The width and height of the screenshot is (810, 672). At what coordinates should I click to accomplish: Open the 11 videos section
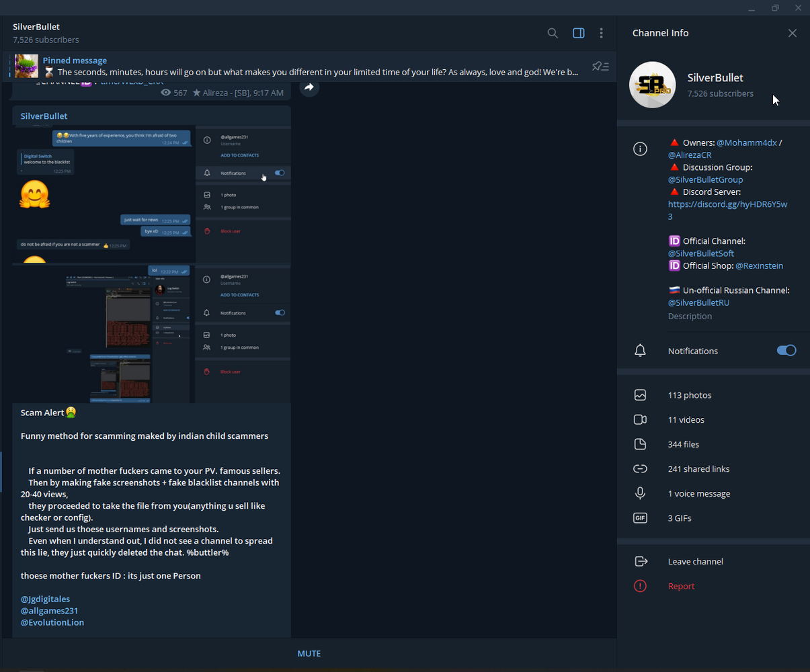(x=713, y=419)
